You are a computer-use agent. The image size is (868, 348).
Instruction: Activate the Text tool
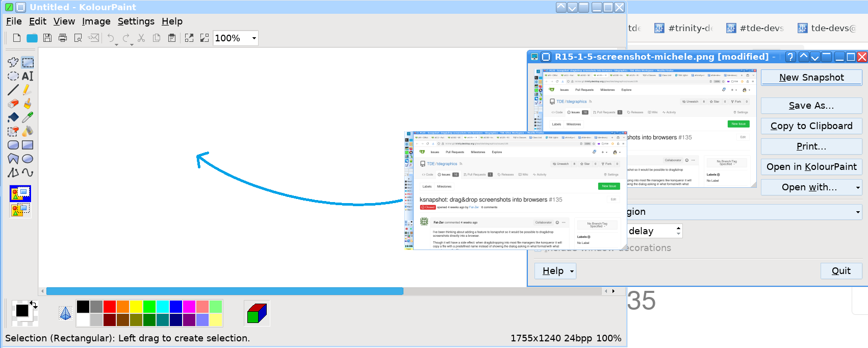click(28, 76)
